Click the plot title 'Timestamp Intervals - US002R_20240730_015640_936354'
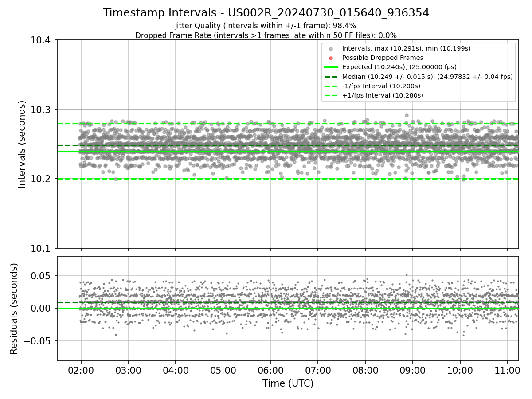This screenshot has height=399, width=532. point(266,13)
